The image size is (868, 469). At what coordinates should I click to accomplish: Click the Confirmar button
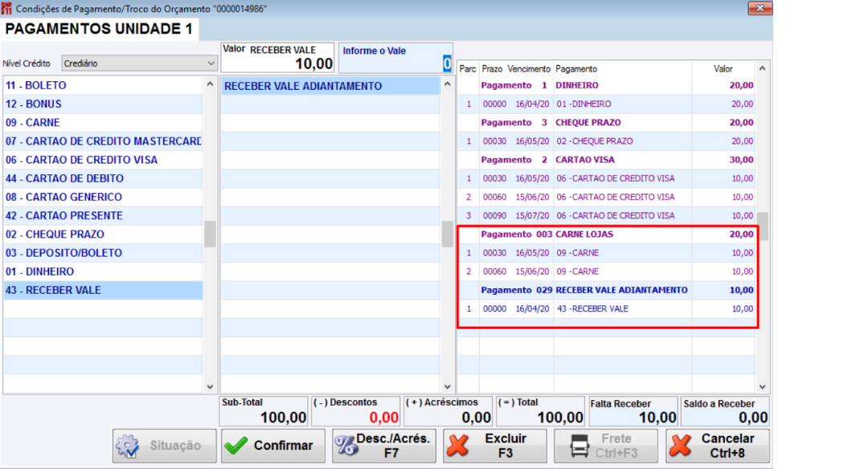(x=273, y=446)
